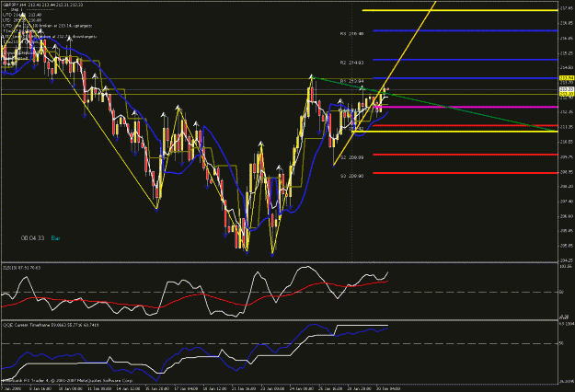Click the 08:04:33 bar countdown timer
The width and height of the screenshot is (575, 392).
point(32,238)
